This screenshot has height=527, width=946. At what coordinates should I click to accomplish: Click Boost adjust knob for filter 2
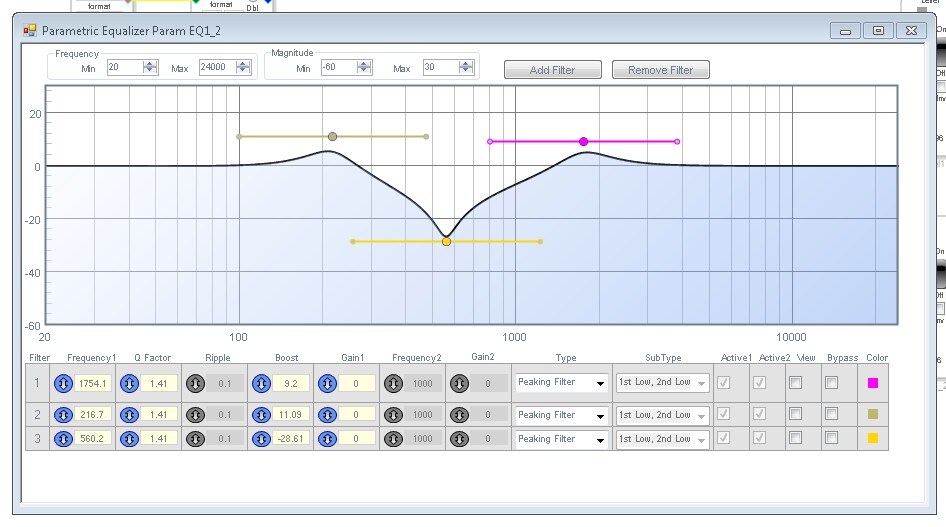pos(261,415)
